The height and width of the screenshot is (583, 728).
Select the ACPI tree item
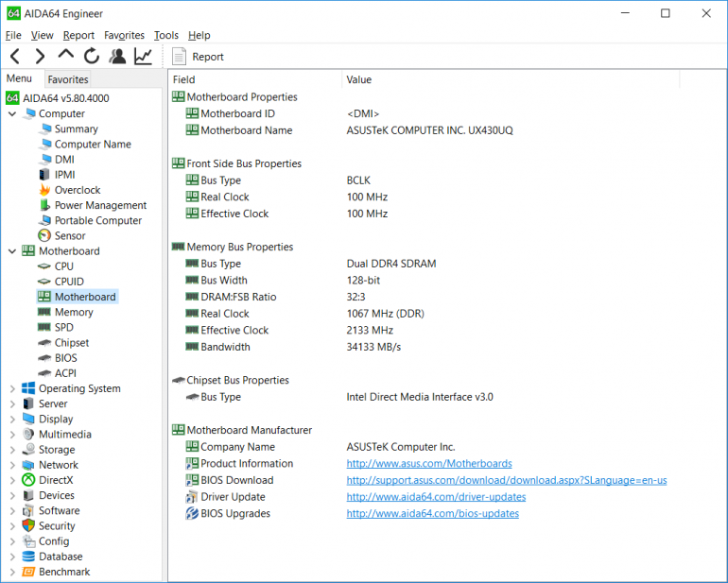point(65,373)
